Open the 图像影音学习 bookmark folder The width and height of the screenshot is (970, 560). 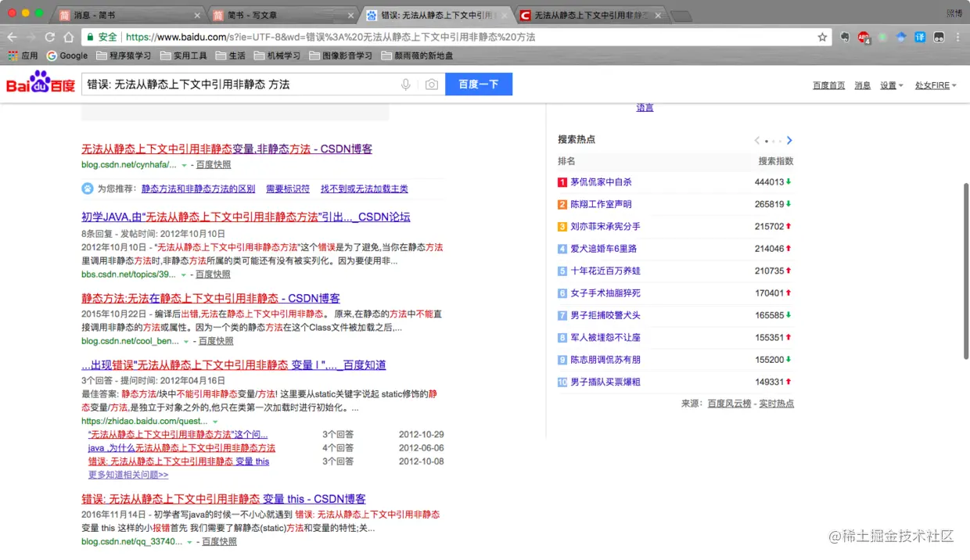pos(340,56)
